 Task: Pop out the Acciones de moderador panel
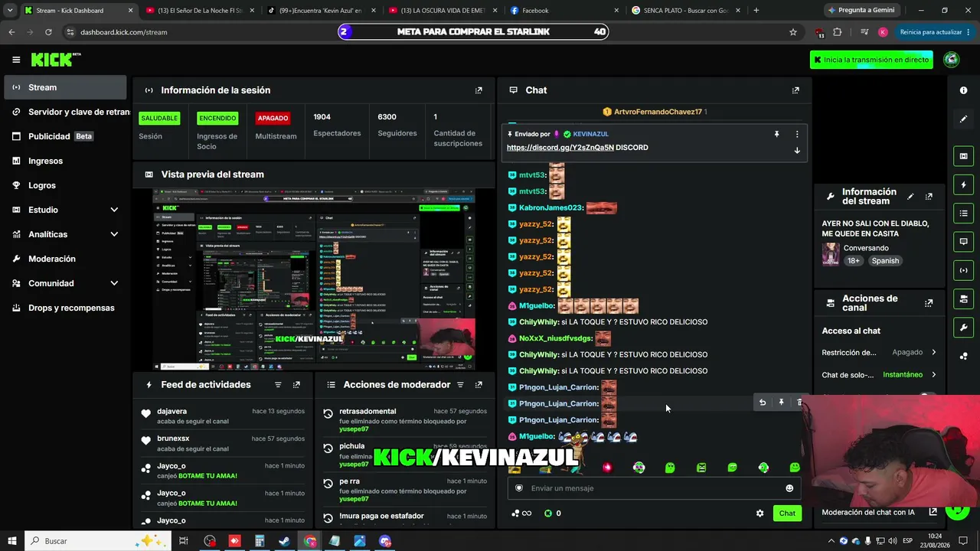[x=479, y=385]
